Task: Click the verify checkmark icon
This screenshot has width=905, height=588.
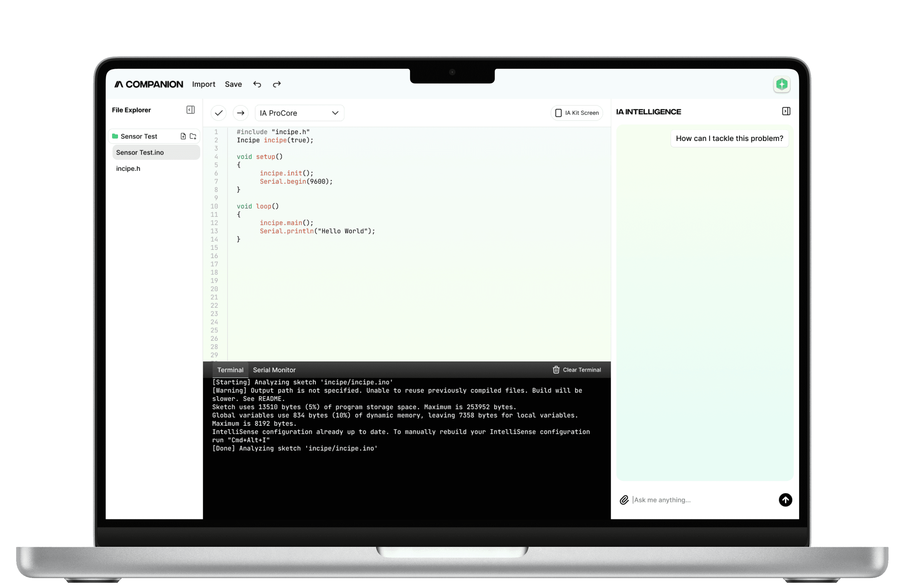Action: point(219,113)
